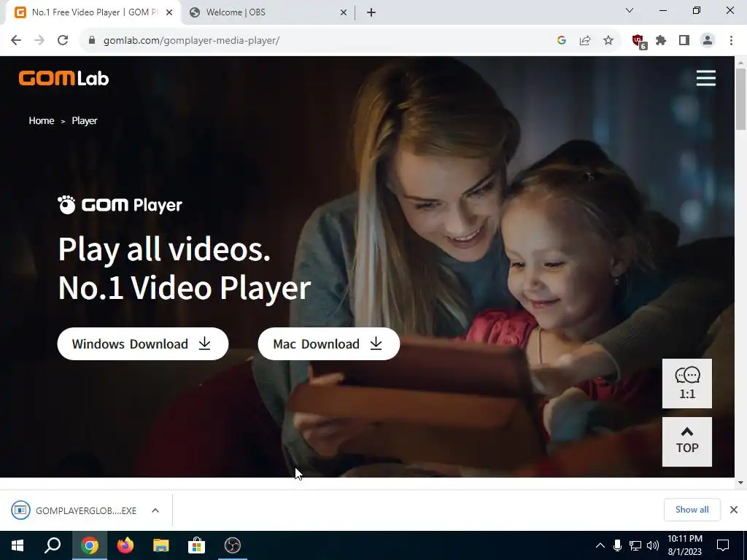This screenshot has height=560, width=747.
Task: Open the Extensions puzzle menu
Action: click(x=661, y=41)
